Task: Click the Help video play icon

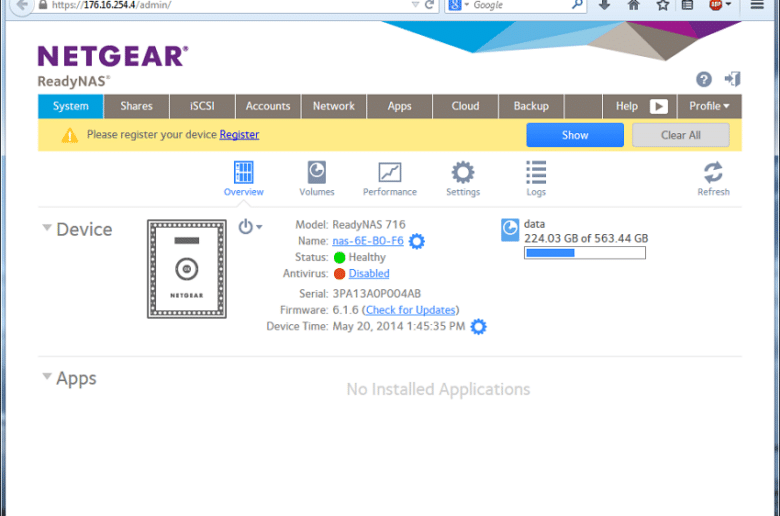Action: [x=659, y=106]
